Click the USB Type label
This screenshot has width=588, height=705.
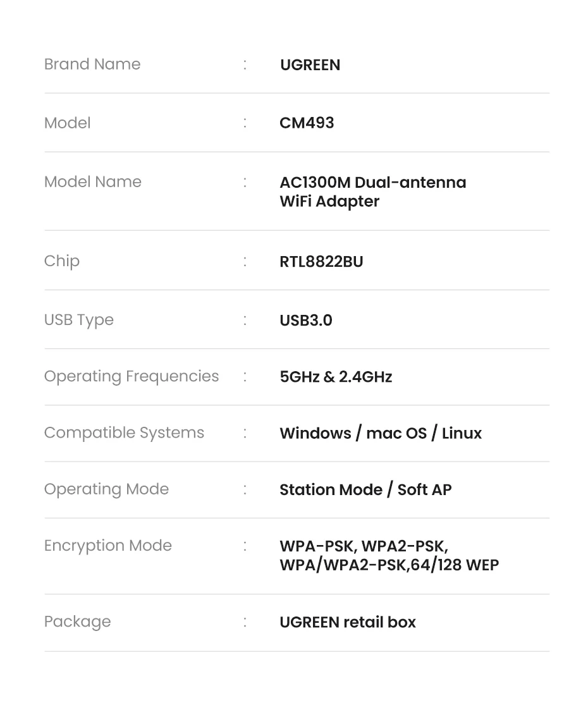pyautogui.click(x=79, y=320)
